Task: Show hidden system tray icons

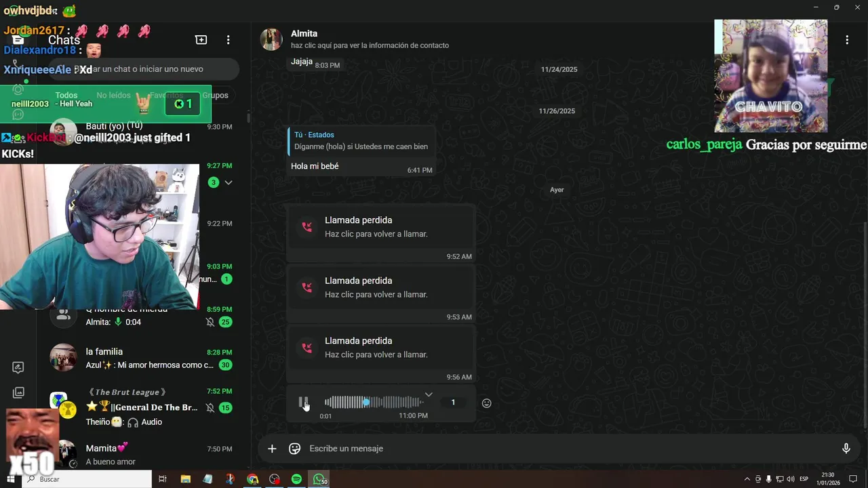Action: pyautogui.click(x=747, y=479)
